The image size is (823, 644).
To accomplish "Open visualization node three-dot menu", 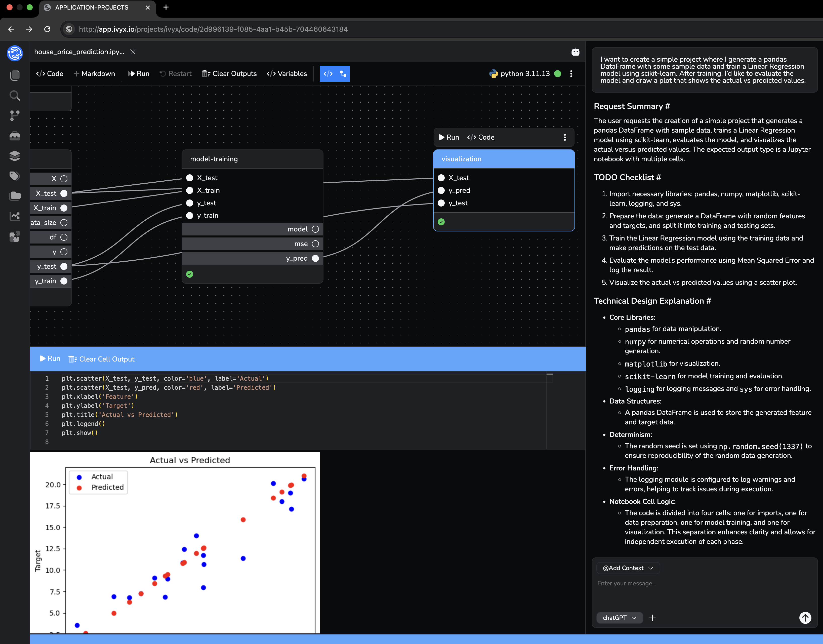I will [x=564, y=137].
